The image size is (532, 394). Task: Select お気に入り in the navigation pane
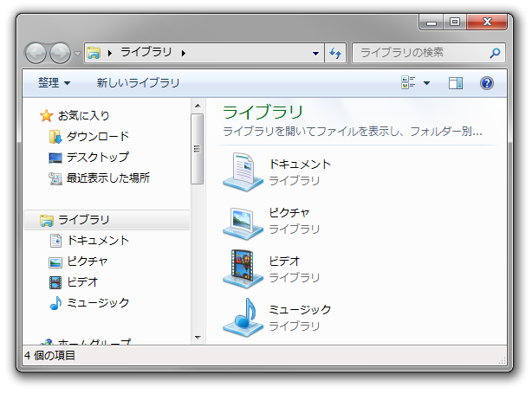coord(83,116)
